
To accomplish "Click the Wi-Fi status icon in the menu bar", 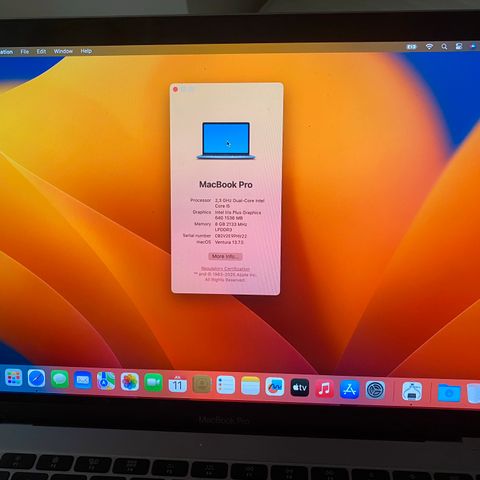I will pos(429,47).
